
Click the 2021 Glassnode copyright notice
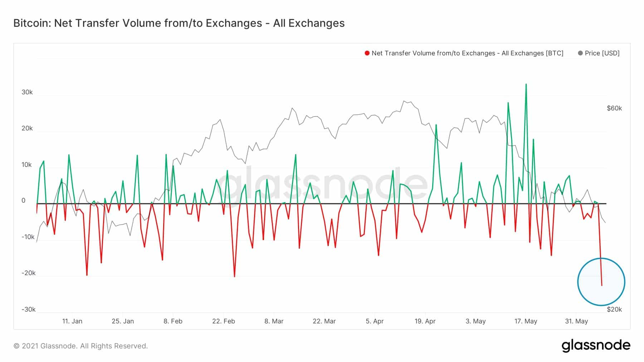point(80,346)
